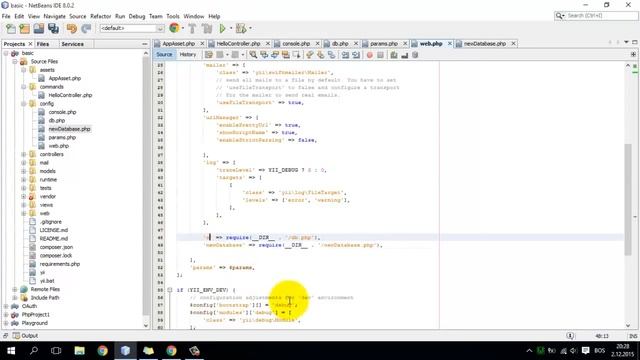Open the Windows Start button

click(11, 351)
